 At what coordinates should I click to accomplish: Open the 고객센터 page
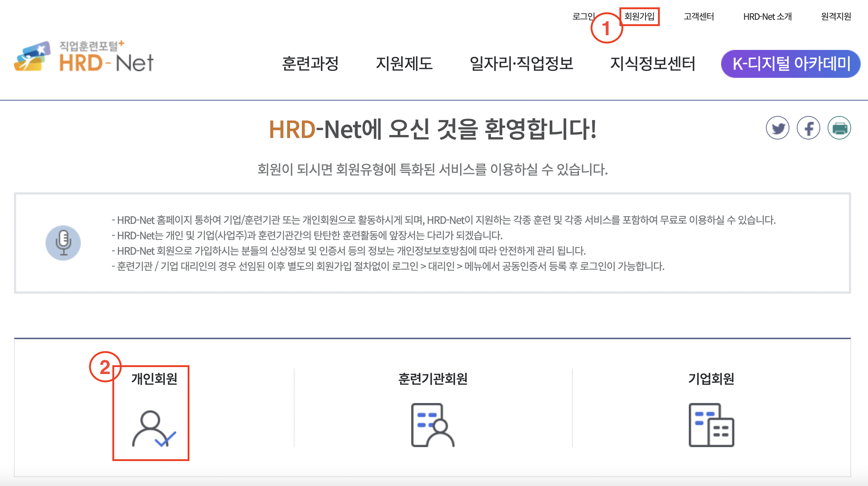699,16
